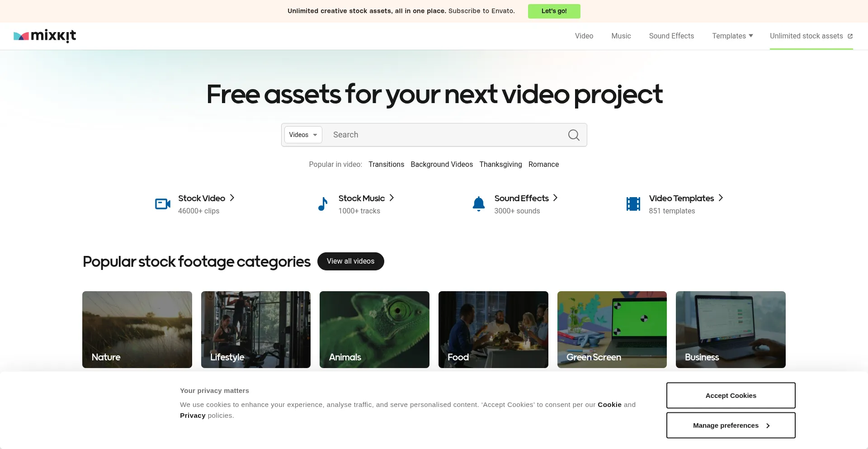Open the Unlimited stock assets tab

pos(811,36)
